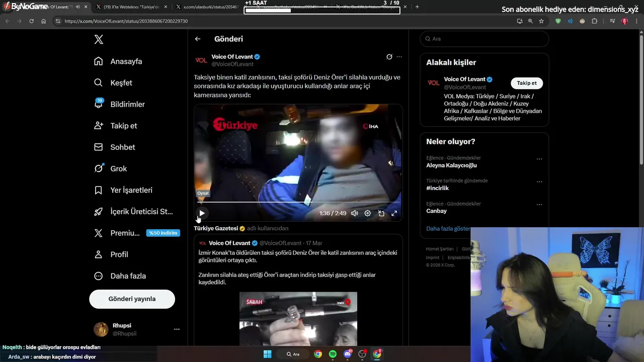Open browser extensions puzzle icon
Image resolution: width=644 pixels, height=362 pixels.
click(x=595, y=21)
